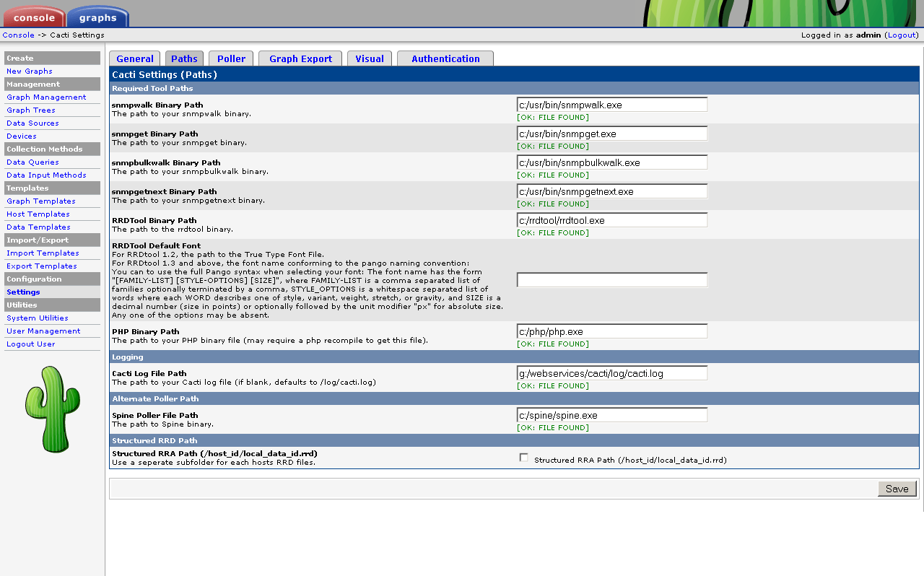Viewport: 924px width, 576px height.
Task: Click the 'RRDTool Default Font' label
Action: click(x=157, y=246)
